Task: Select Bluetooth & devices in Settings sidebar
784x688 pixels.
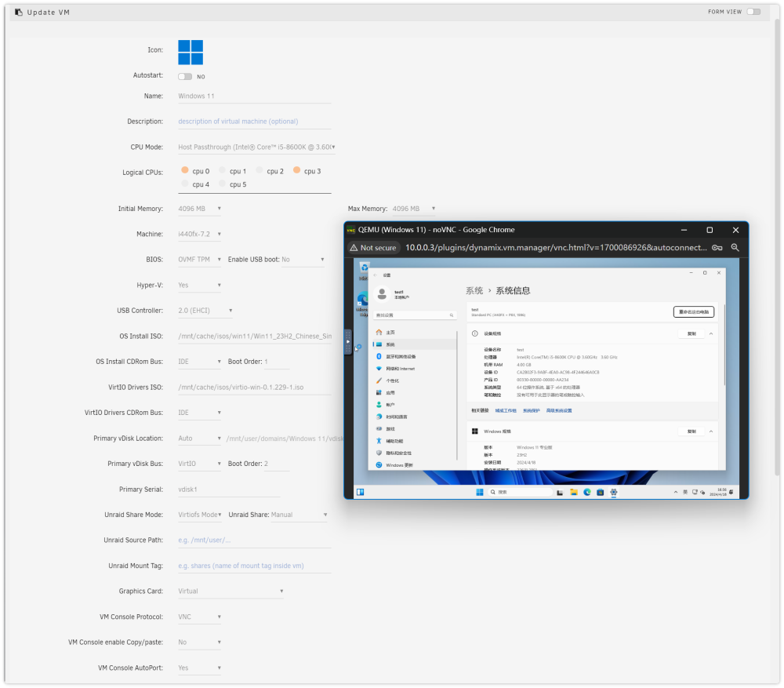Action: click(414, 356)
